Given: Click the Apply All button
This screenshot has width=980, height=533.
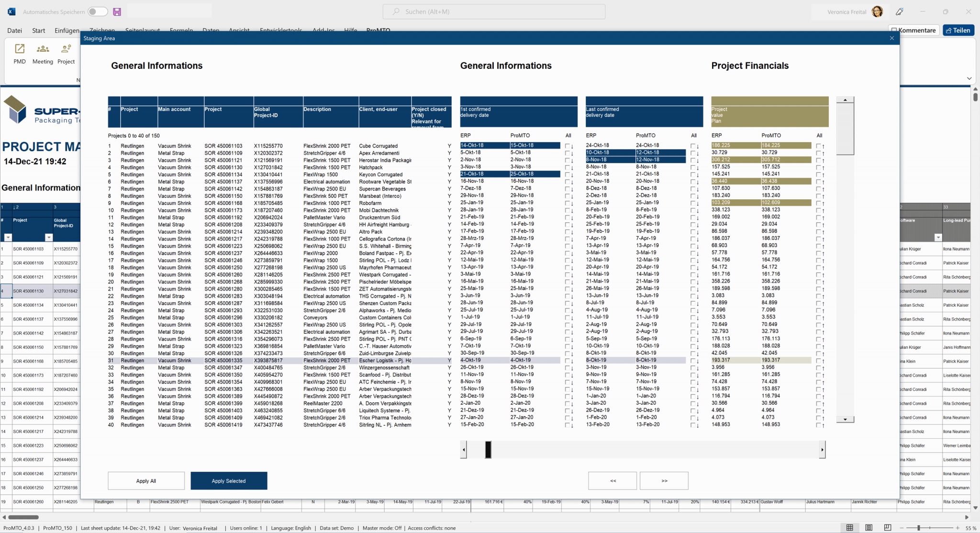Looking at the screenshot, I should (146, 480).
